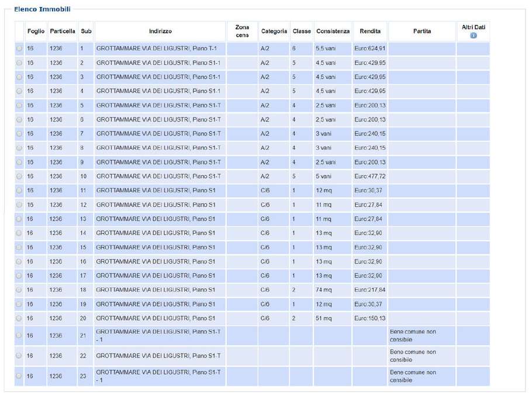The image size is (532, 395).
Task: Click the Indirizzo column header
Action: tap(160, 32)
